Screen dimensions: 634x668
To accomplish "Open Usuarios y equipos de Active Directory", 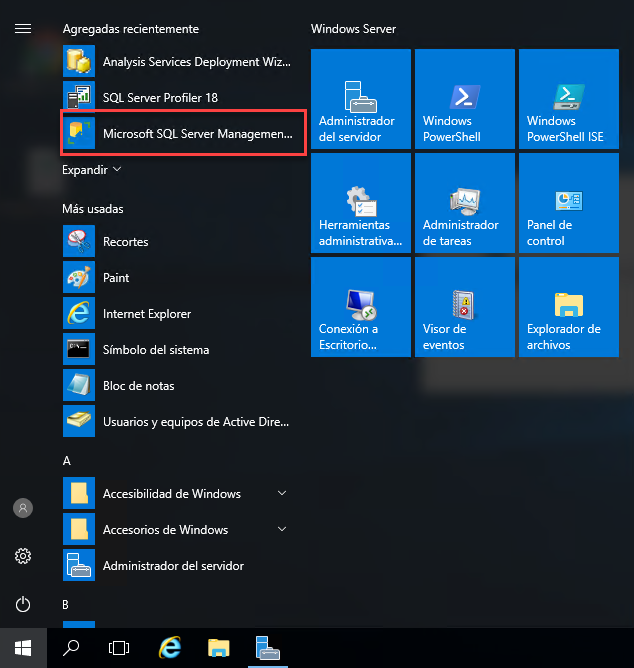I will (x=177, y=422).
